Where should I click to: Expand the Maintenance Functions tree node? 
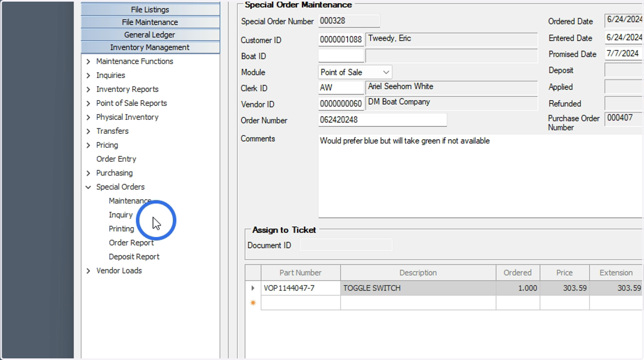pos(89,61)
